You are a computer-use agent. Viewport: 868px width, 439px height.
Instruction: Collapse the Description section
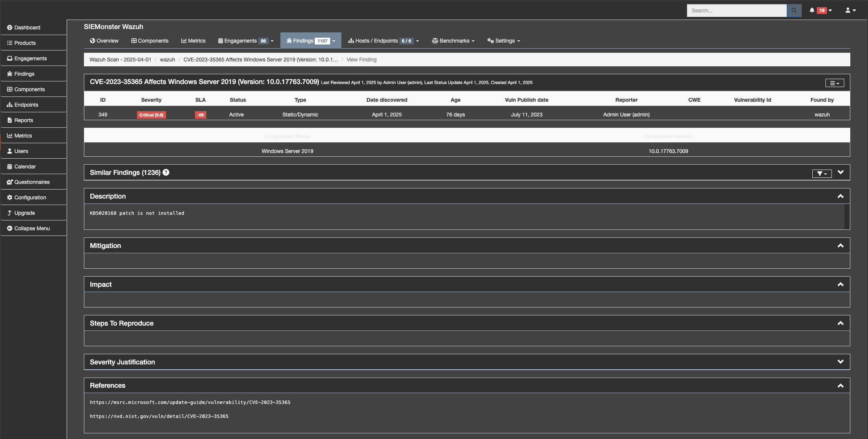(x=840, y=196)
